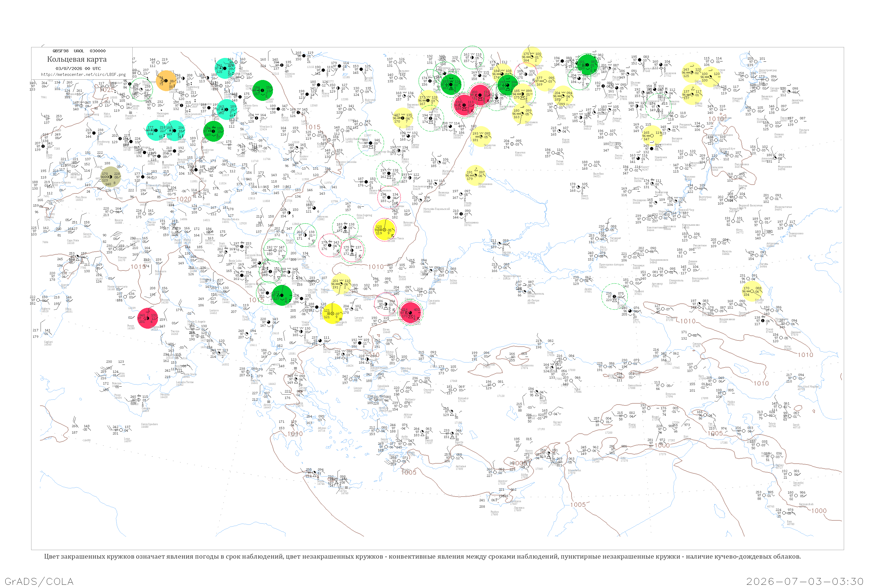Screen dimensions: 882x588
Task: Click the 'Anamur' station label
Action: [x=502, y=481]
